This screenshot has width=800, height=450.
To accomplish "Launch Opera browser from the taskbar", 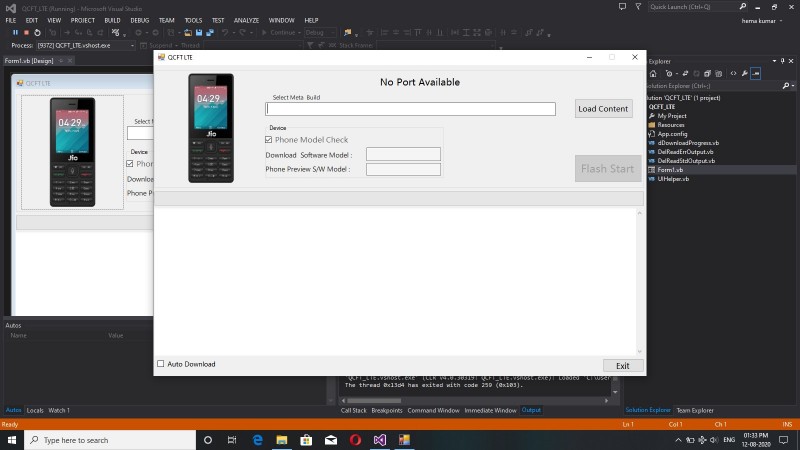I will pos(356,440).
